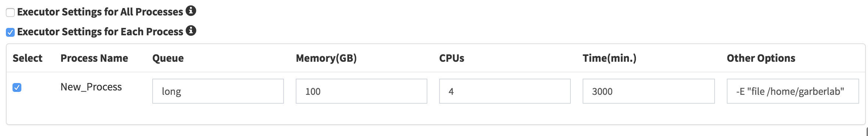The height and width of the screenshot is (136, 868).
Task: Click the Other Options column header
Action: pos(761,58)
